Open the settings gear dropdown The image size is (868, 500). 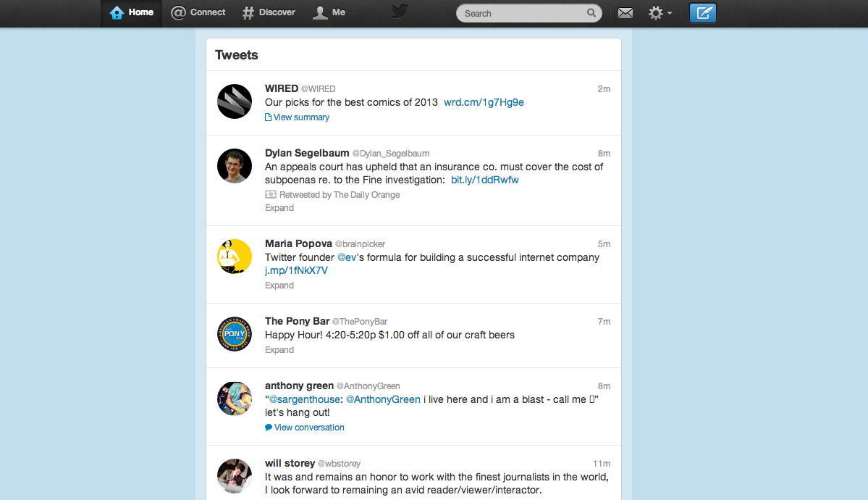pyautogui.click(x=660, y=13)
